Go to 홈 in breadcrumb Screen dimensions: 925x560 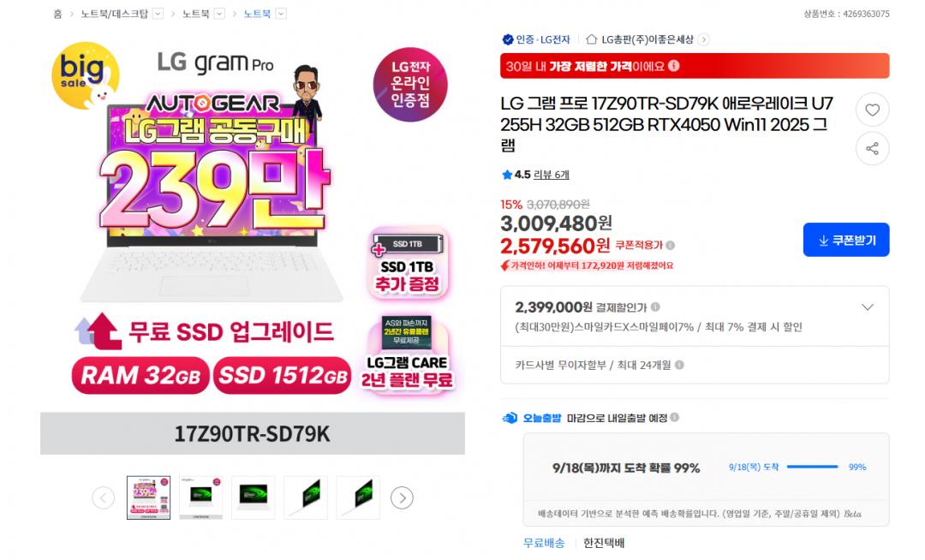click(x=57, y=14)
